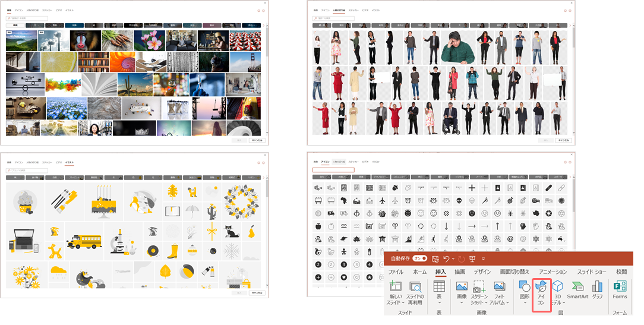644x325 pixels.
Task: Select the filled bandage icon
Action: pyautogui.click(x=549, y=188)
